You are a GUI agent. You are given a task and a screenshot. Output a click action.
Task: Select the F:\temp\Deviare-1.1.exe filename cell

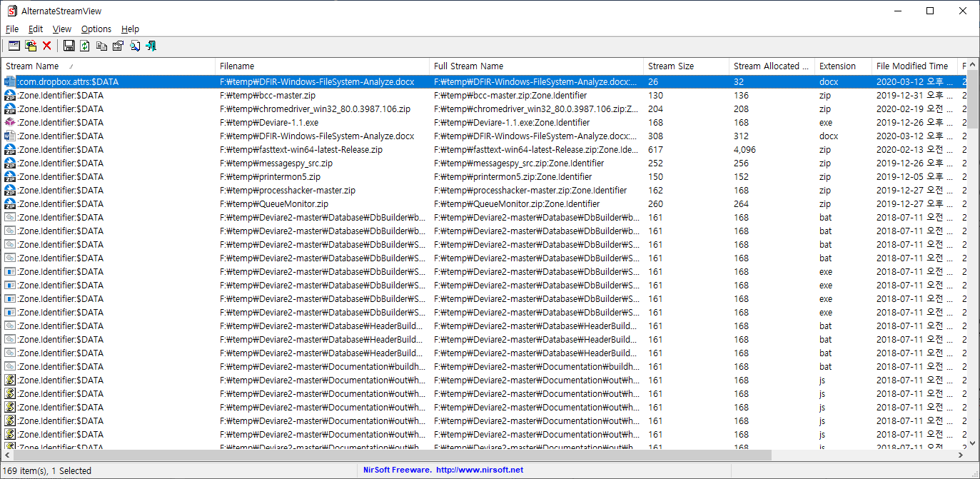coord(269,122)
